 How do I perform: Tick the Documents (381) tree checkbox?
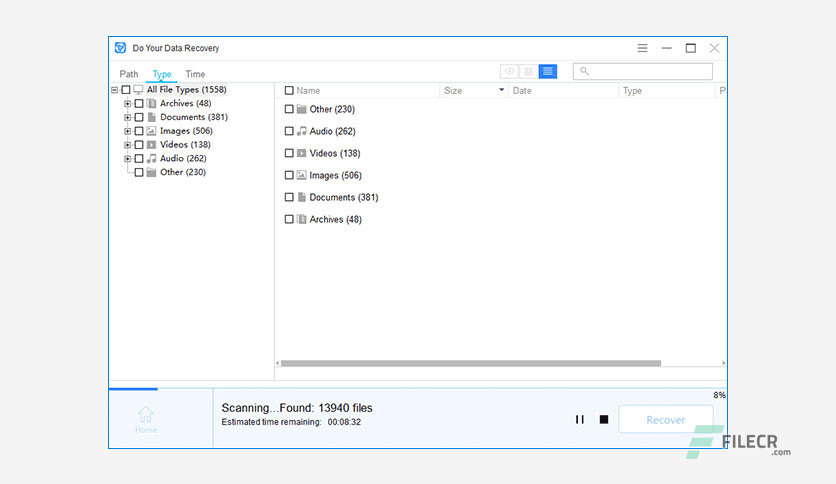click(x=139, y=117)
